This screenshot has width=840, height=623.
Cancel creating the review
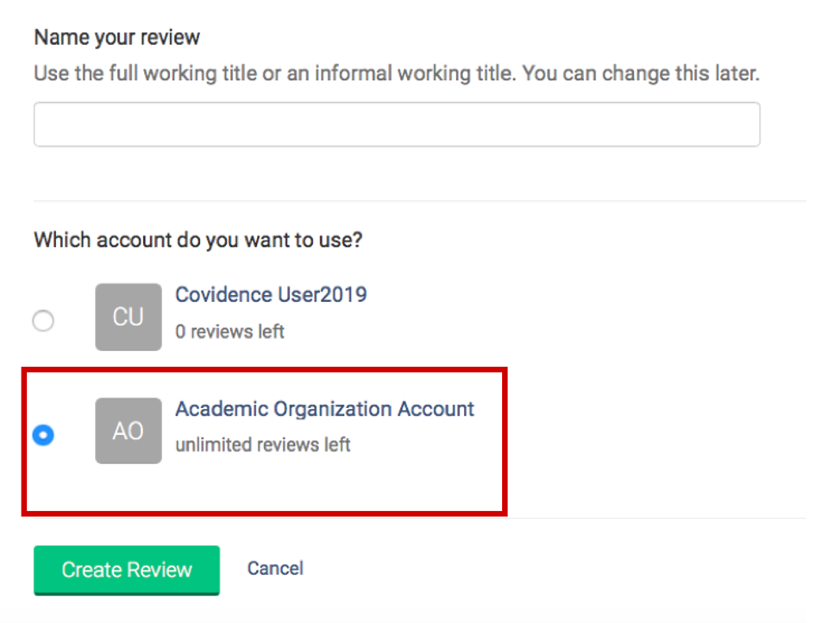[x=275, y=569]
